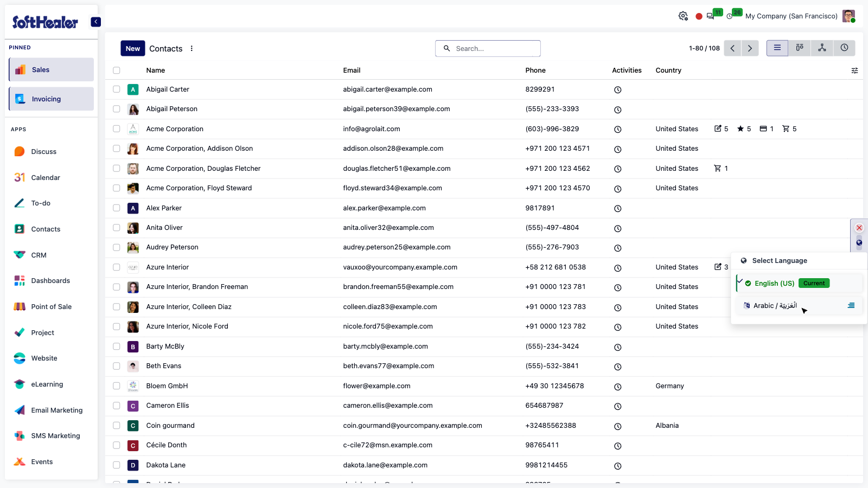Open the My Company (San Francisco) switcher

tap(791, 16)
